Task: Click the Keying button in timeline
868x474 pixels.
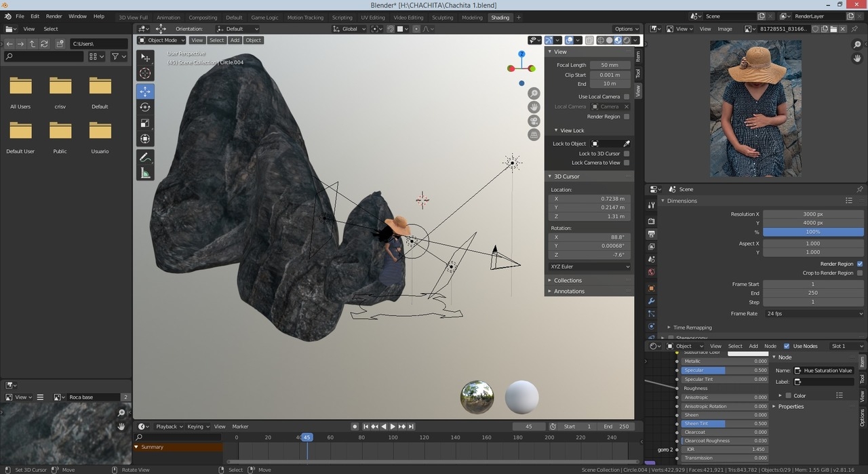Action: 197,427
